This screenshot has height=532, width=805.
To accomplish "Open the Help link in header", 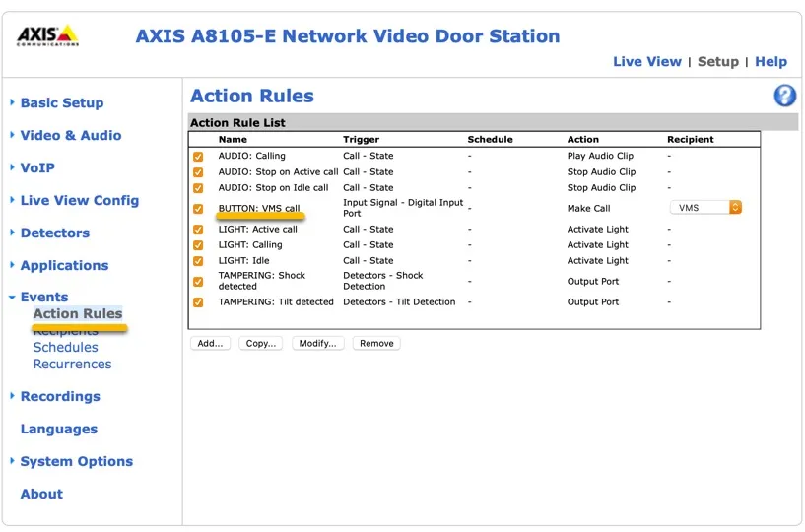I will click(x=771, y=62).
